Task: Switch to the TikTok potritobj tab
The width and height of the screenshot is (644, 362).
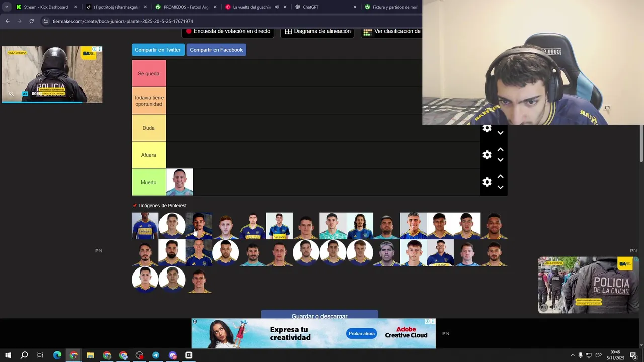Action: [x=116, y=7]
